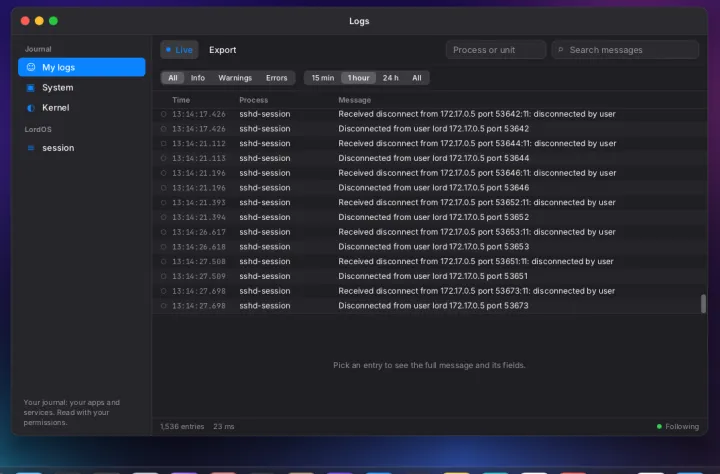Image resolution: width=720 pixels, height=474 pixels.
Task: Click the level dot of the 13:14:27.508 row
Action: pyautogui.click(x=163, y=261)
